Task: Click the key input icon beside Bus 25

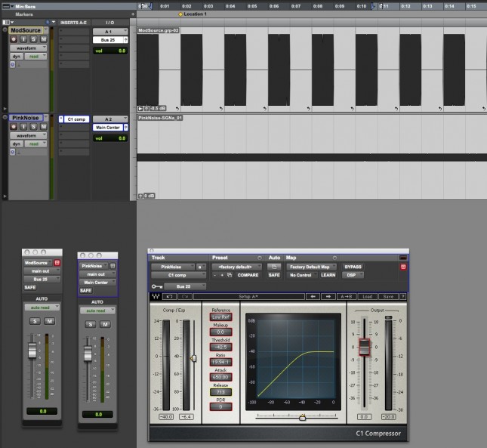Action: [157, 286]
